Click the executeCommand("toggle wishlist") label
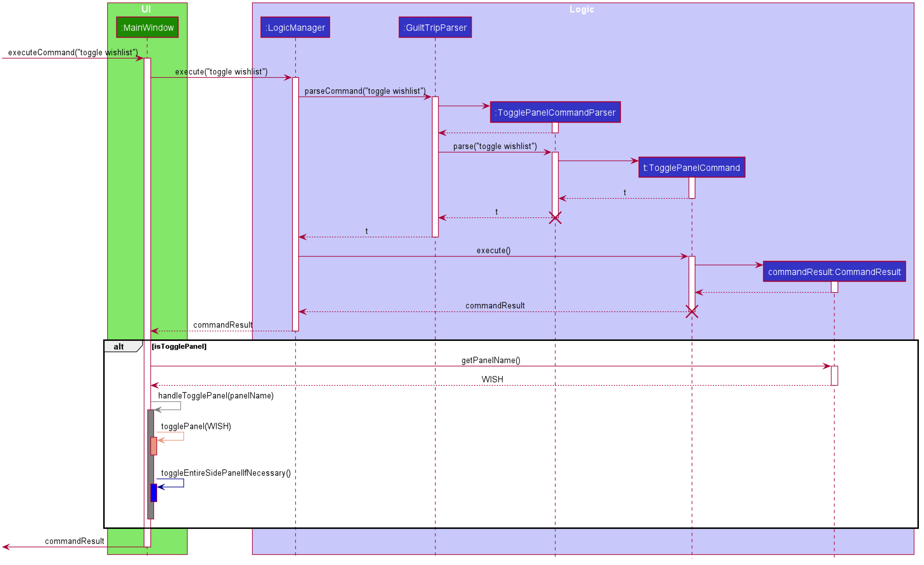 click(x=73, y=52)
